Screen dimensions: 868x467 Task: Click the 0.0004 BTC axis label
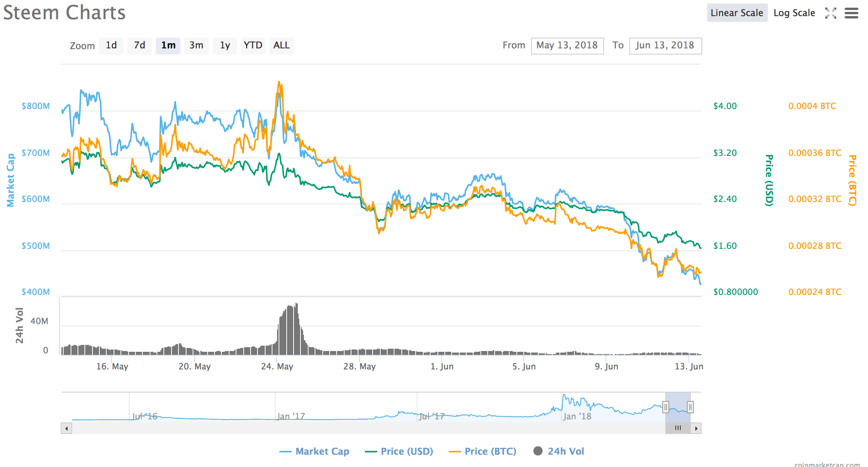coord(812,106)
